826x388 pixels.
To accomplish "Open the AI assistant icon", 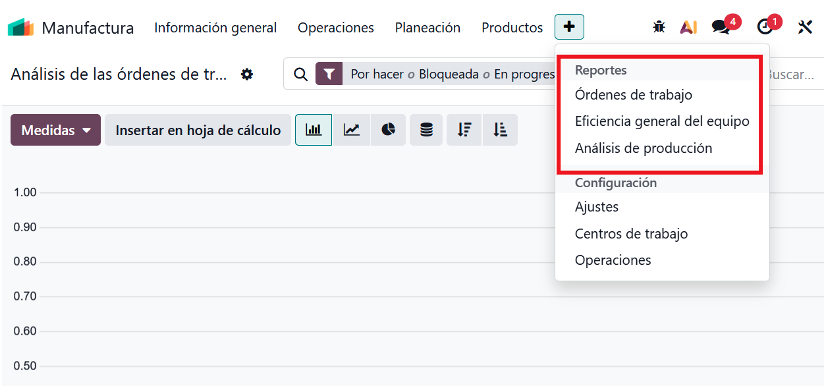I will click(x=688, y=27).
